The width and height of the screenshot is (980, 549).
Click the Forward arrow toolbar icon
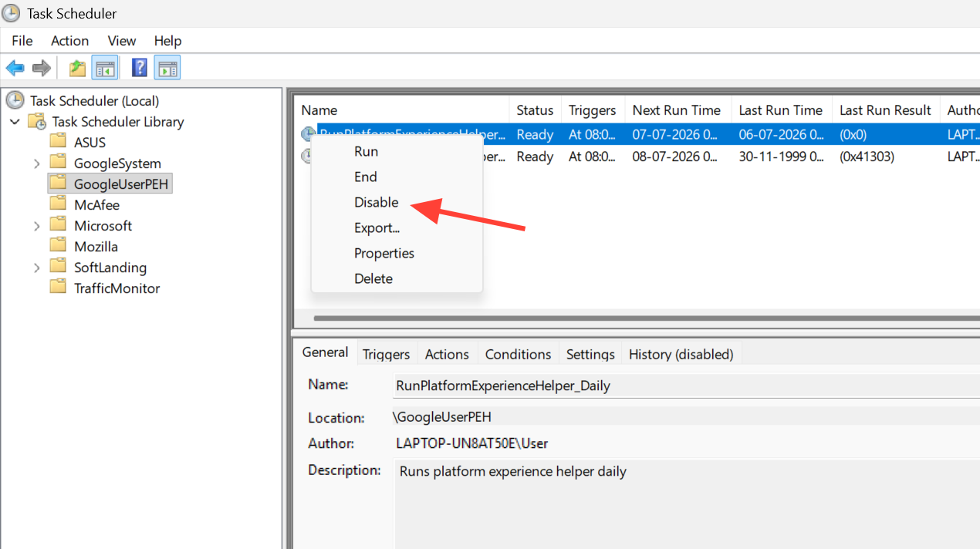click(x=41, y=68)
